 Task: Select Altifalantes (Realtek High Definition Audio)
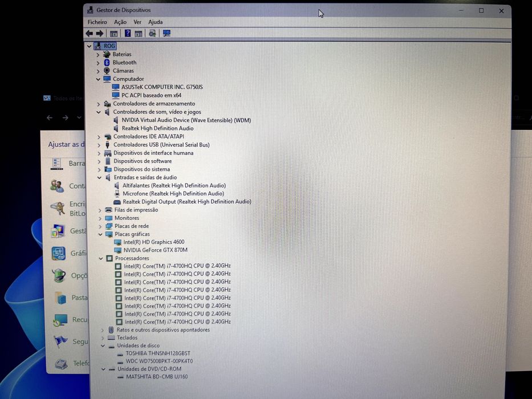(174, 186)
